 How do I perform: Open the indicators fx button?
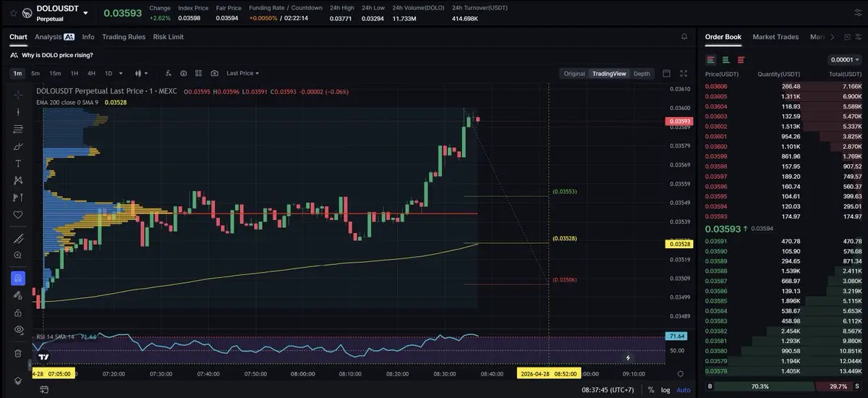point(168,73)
